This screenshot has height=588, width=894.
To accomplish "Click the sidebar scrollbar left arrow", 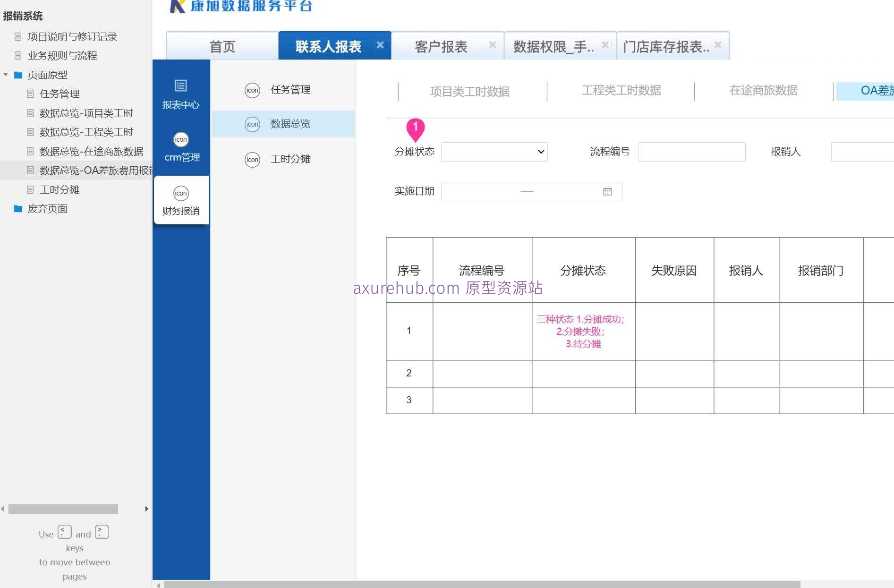I will [3, 509].
